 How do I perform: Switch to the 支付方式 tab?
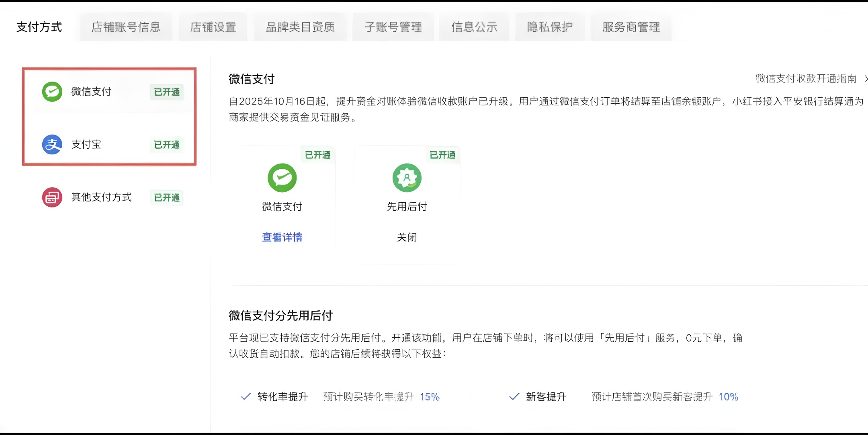(39, 27)
